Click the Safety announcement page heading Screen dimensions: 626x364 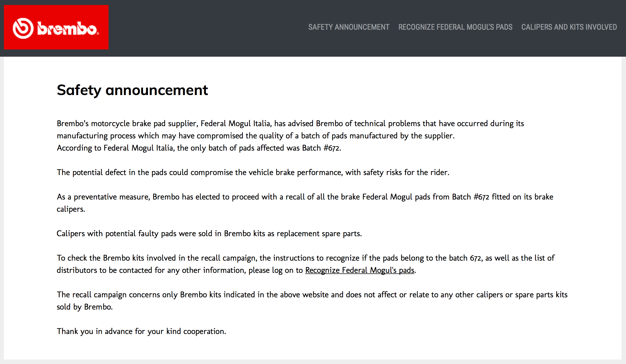(132, 90)
